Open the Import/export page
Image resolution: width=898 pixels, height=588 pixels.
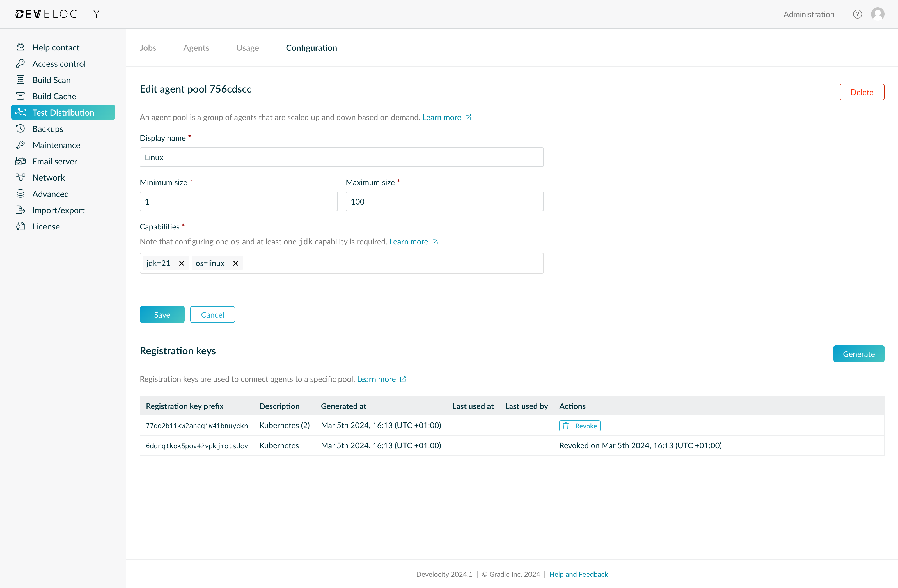[x=58, y=210]
